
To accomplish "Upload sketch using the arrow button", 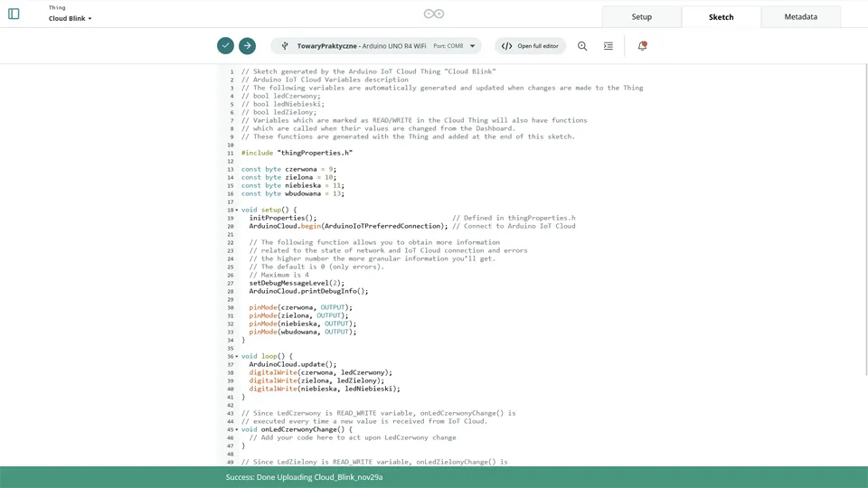I will tap(248, 46).
